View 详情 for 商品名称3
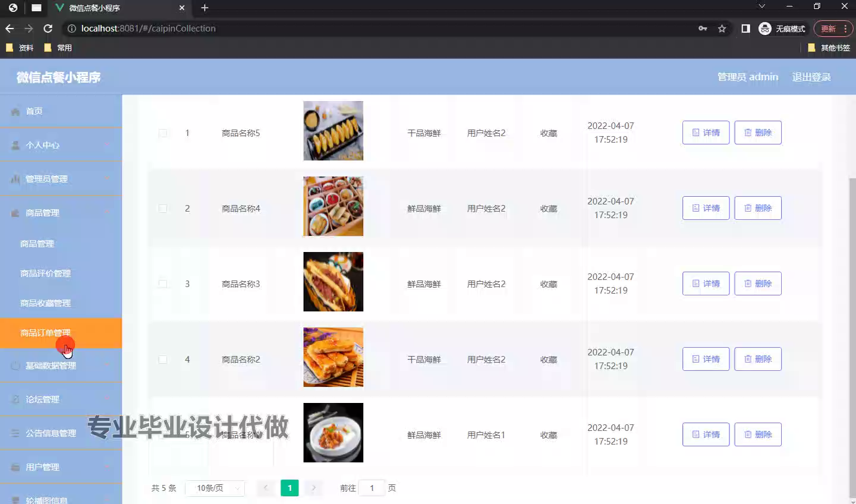856x504 pixels. click(706, 283)
